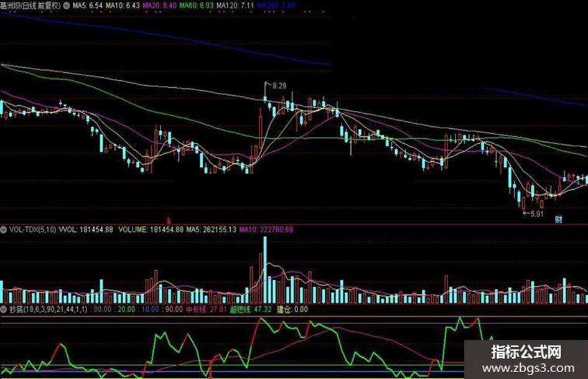Image resolution: width=588 pixels, height=379 pixels.
Task: Click the tallest cyan volume bar
Action: point(265,270)
